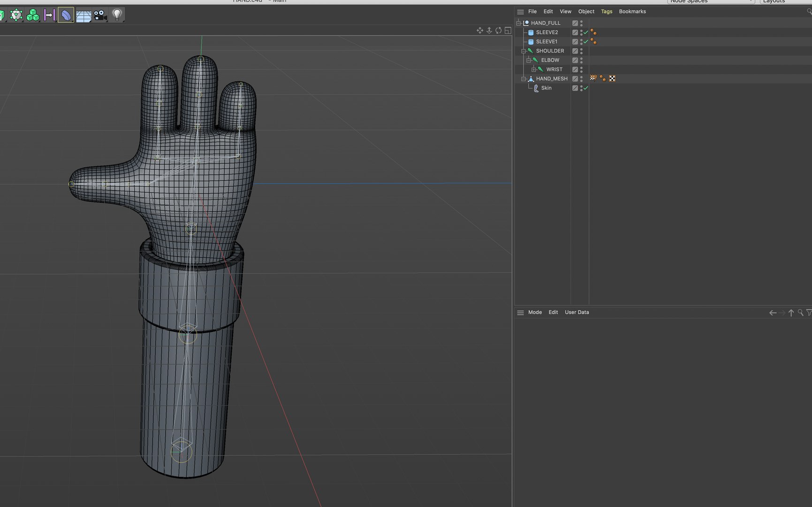812x507 pixels.
Task: Collapse the HAND_MESH hierarchy
Action: click(524, 79)
